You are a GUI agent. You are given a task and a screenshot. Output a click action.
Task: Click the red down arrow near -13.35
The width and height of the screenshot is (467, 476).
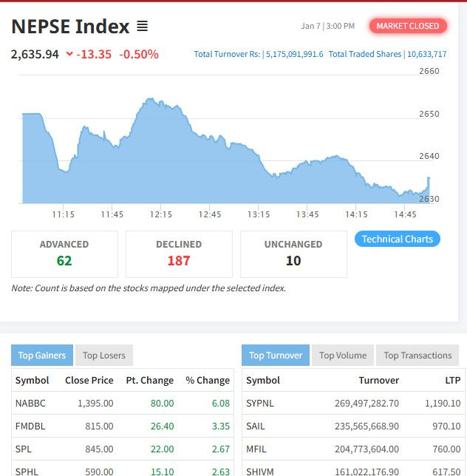[69, 54]
